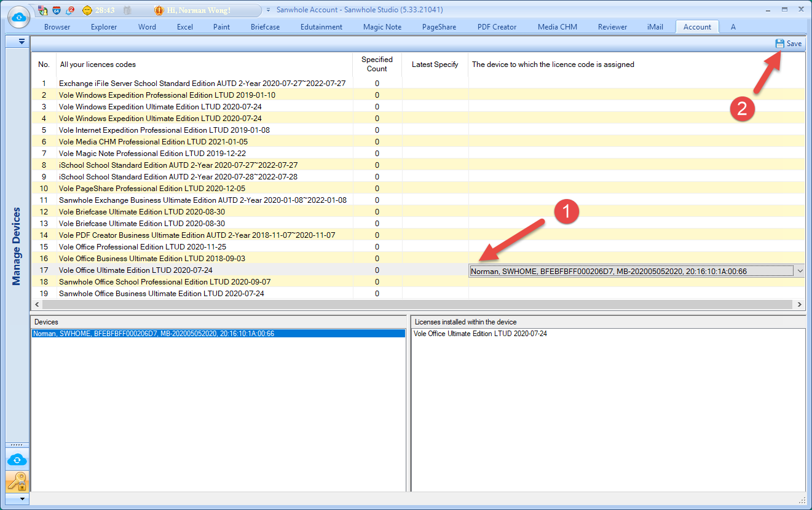812x510 pixels.
Task: Open the Word tab
Action: click(147, 27)
